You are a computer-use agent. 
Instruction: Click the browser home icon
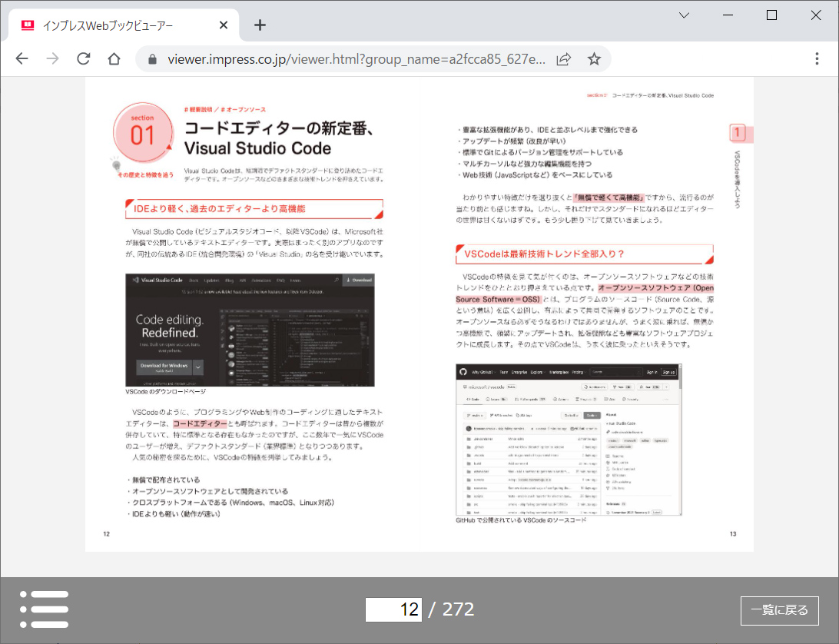click(113, 58)
